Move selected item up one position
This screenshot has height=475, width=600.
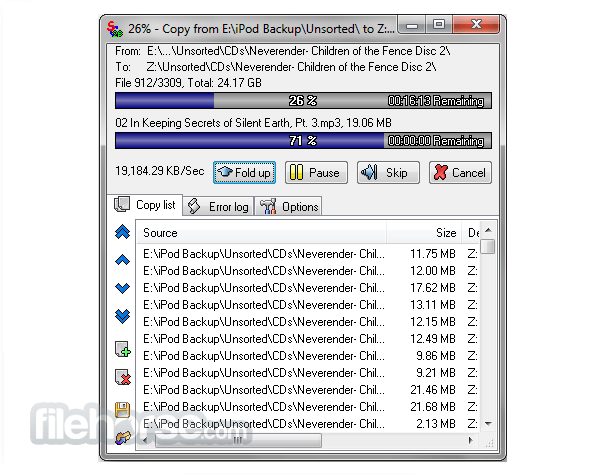[x=122, y=260]
